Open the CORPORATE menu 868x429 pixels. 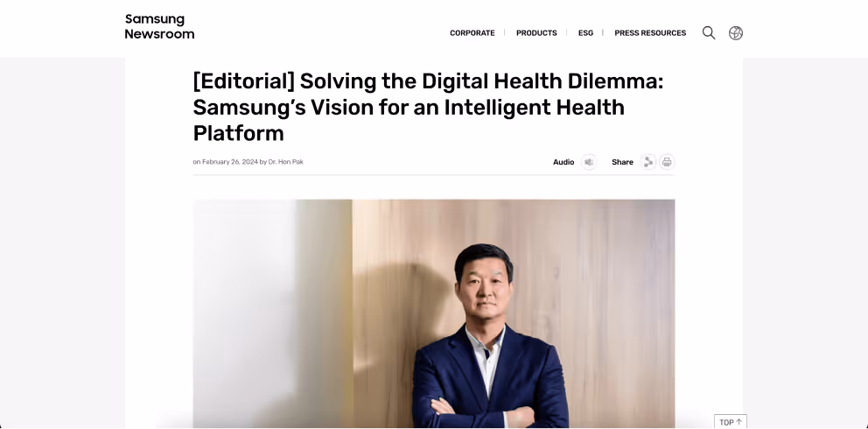[x=472, y=33]
